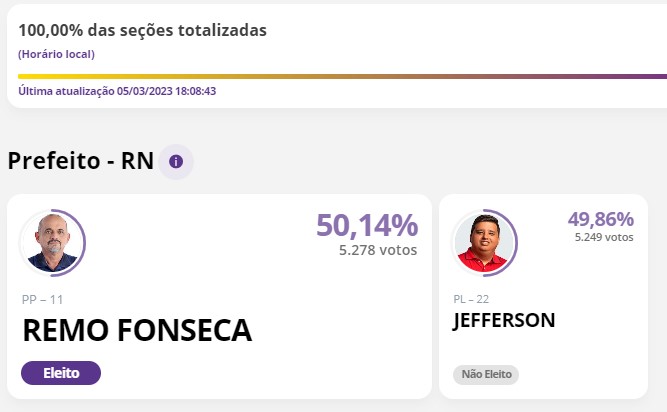Click the Última atualização timestamp
This screenshot has width=667, height=412.
point(118,91)
